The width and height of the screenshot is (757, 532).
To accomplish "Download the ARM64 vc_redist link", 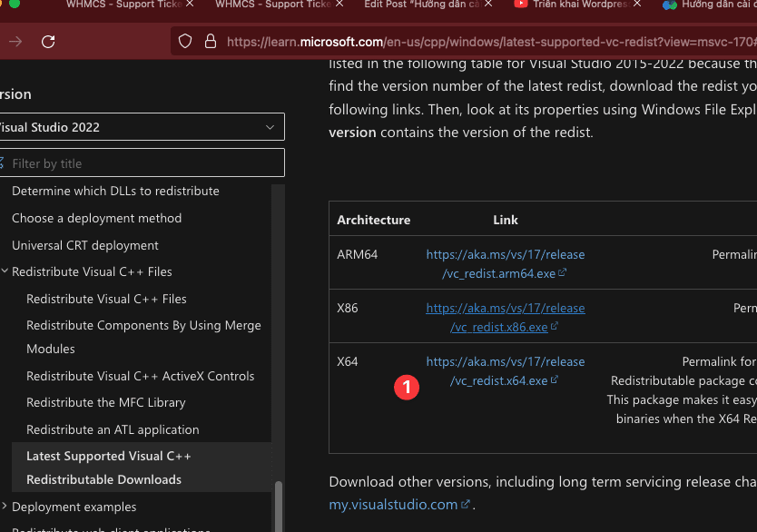I will (505, 264).
